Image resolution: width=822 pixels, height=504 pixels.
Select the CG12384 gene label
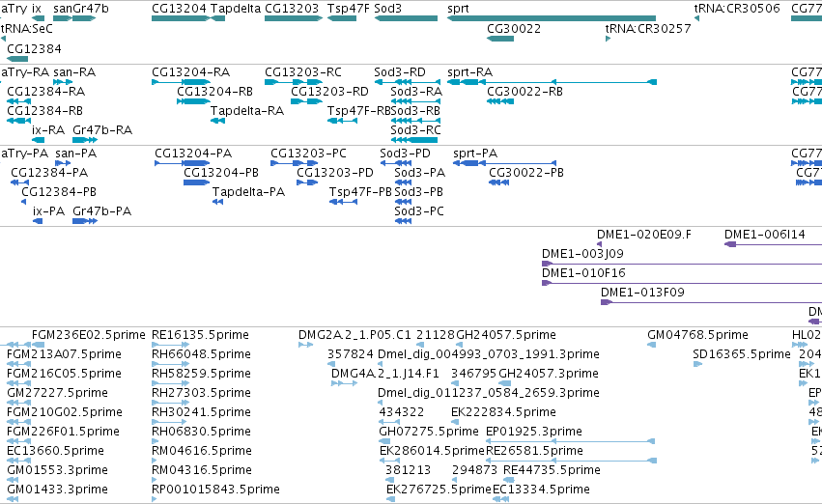pos(34,48)
